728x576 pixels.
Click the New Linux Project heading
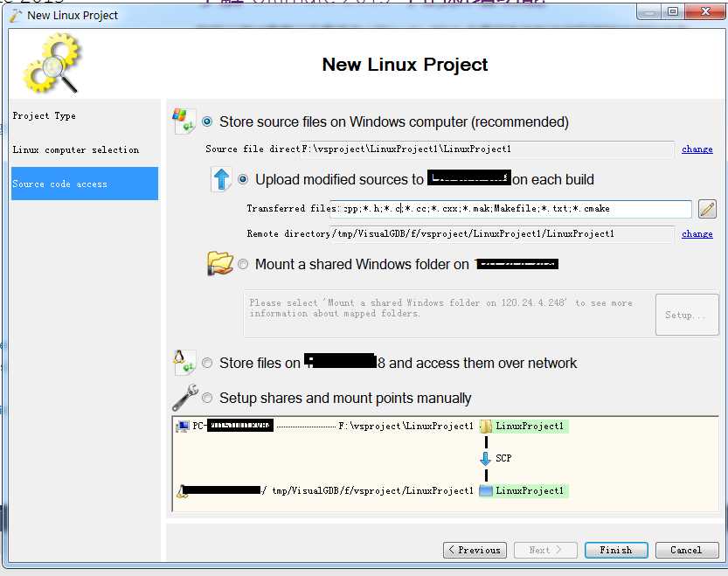(x=405, y=65)
